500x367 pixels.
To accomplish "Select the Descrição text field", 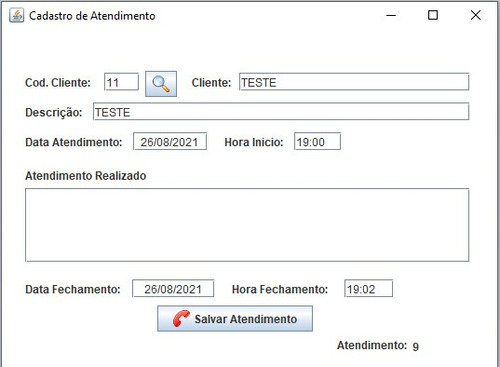I will pyautogui.click(x=281, y=112).
